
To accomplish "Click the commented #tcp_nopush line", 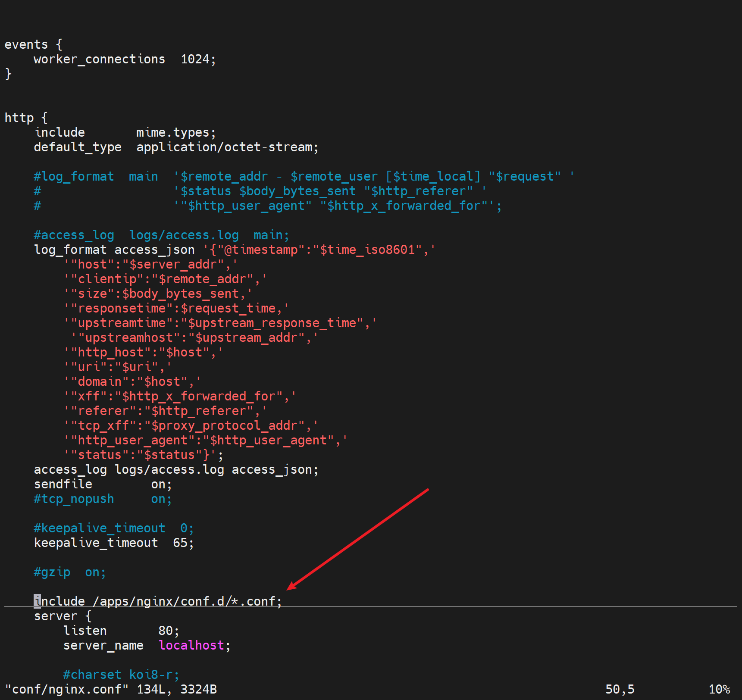I will (74, 499).
